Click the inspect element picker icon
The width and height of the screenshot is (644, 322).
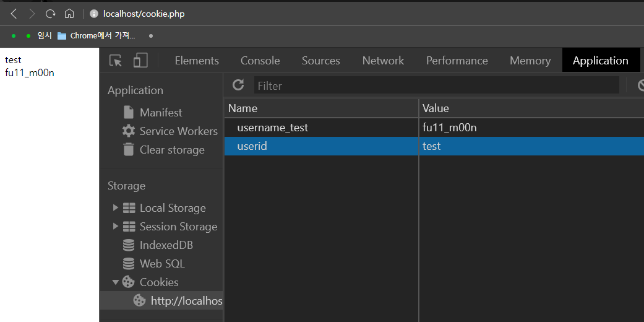click(116, 61)
